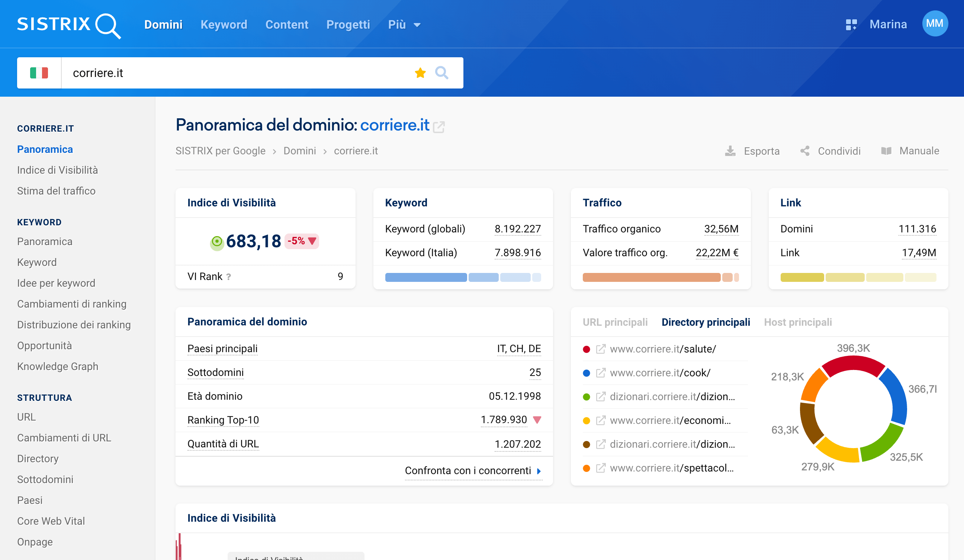
Task: Select the Directory principali tab
Action: [x=706, y=322]
